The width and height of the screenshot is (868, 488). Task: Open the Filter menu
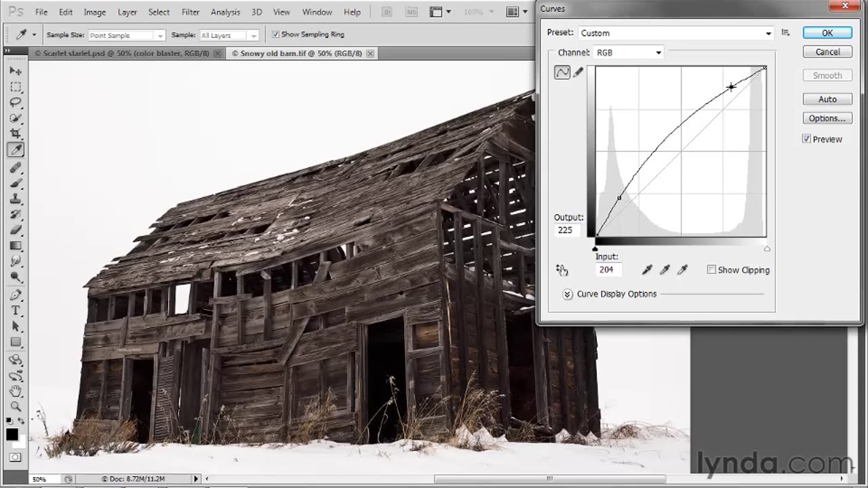click(191, 12)
